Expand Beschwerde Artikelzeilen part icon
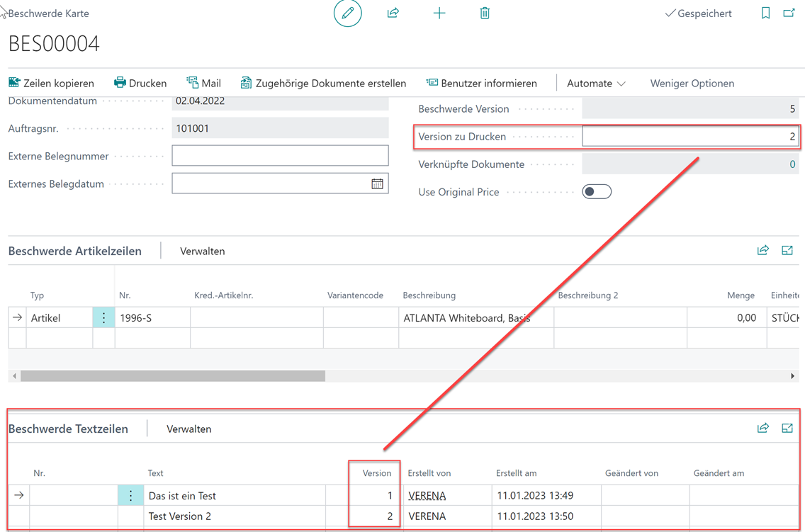Viewport: 805px width, 532px height. point(787,250)
